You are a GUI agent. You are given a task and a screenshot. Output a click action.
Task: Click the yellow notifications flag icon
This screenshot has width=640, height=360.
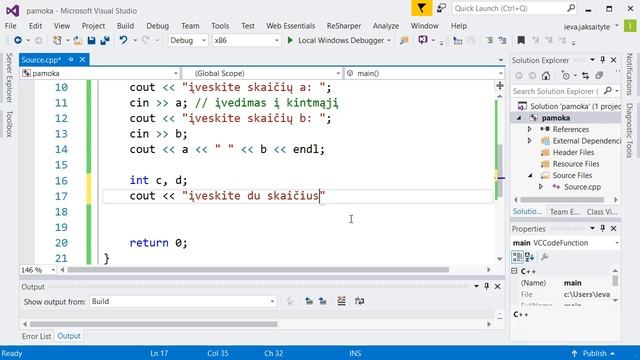pyautogui.click(x=421, y=9)
